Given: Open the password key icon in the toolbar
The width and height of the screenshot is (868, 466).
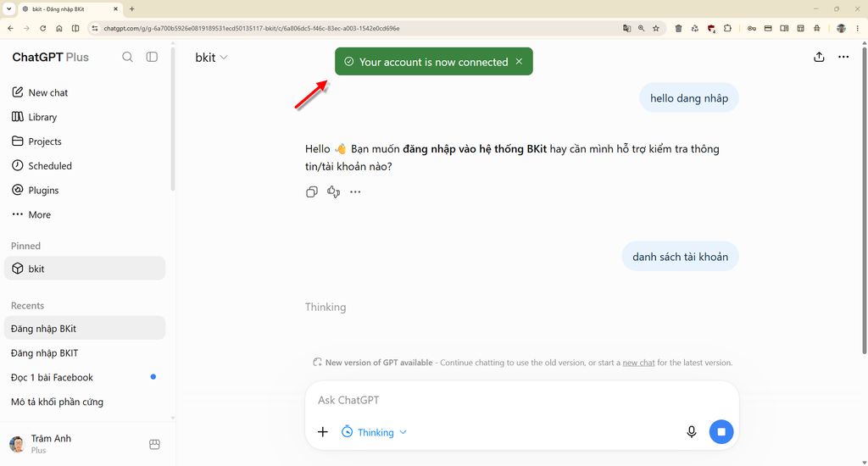Looking at the screenshot, I should click(751, 28).
